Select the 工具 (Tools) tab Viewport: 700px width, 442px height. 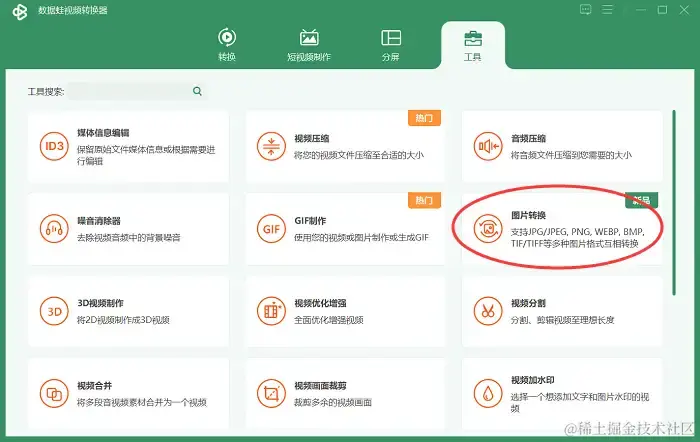coord(473,44)
